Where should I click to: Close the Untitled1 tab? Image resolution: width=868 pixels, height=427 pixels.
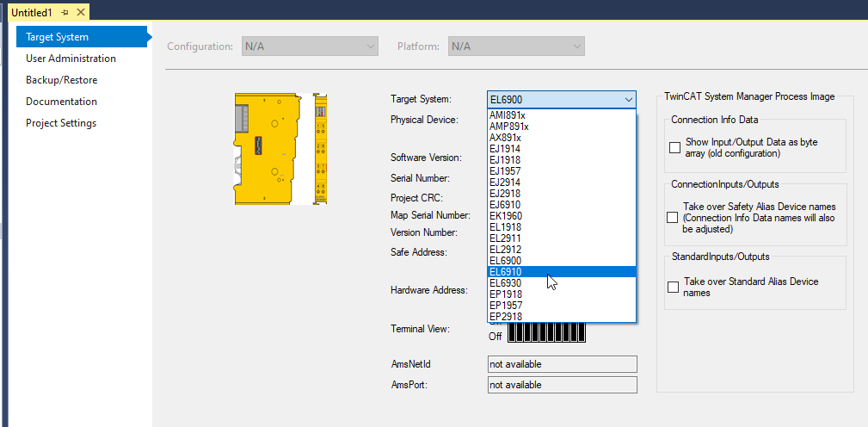click(81, 12)
